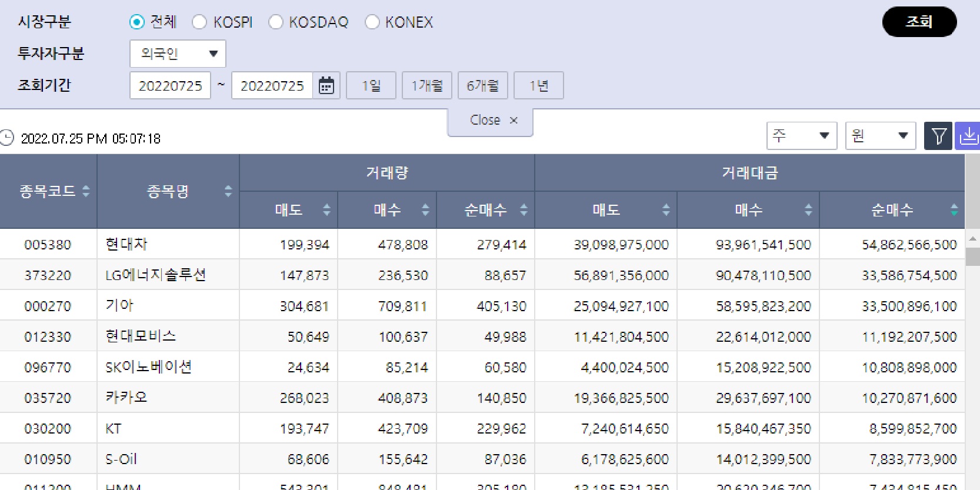This screenshot has height=490, width=980.
Task: Set period to 1개월
Action: pos(426,86)
